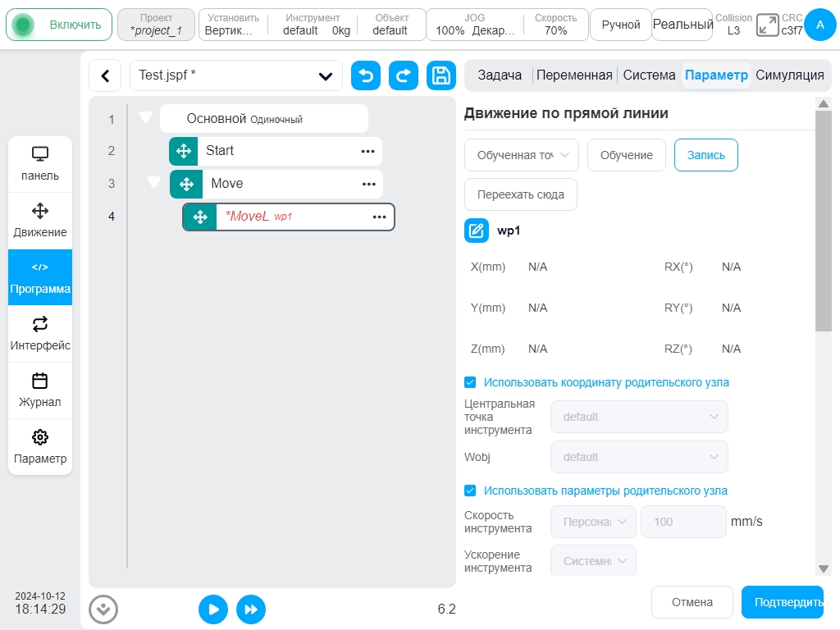
Task: Switch to the Симуляция tab
Action: pyautogui.click(x=790, y=75)
